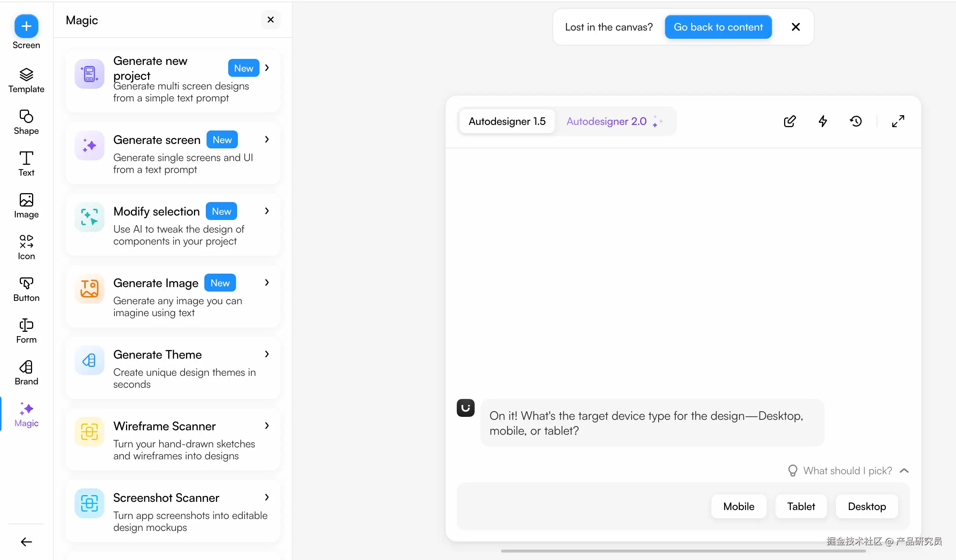Open chat history clock icon
This screenshot has width=956, height=560.
(x=855, y=122)
